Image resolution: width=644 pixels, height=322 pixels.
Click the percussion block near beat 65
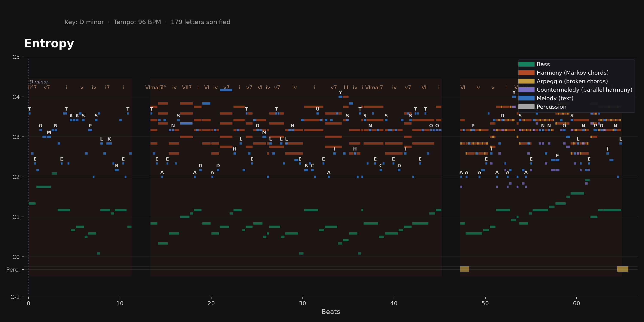623,269
